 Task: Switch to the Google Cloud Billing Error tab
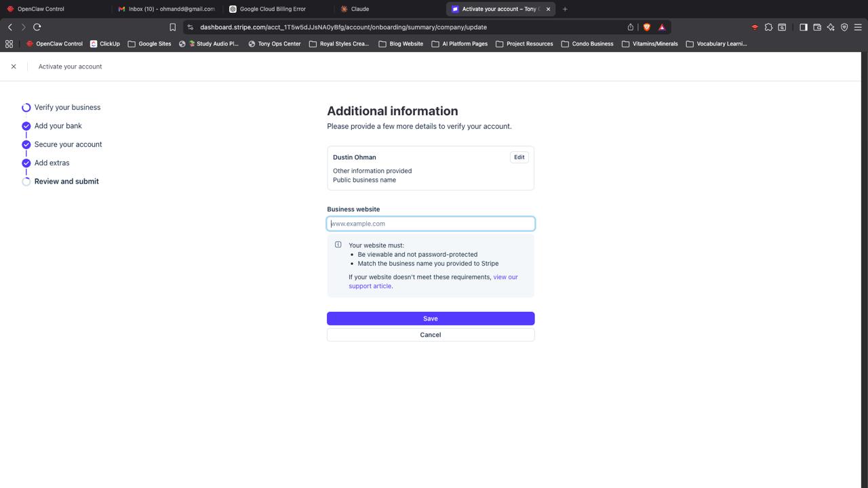pyautogui.click(x=272, y=9)
